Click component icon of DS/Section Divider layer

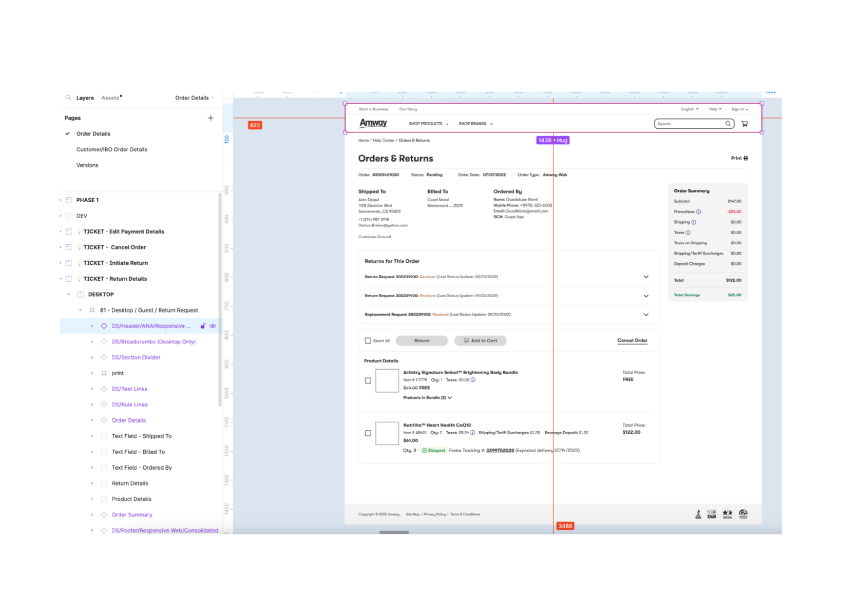[x=104, y=357]
